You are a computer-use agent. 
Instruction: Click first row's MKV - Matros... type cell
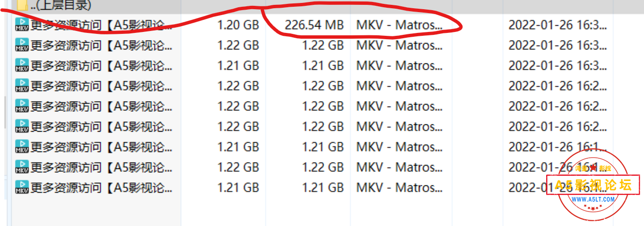click(x=399, y=25)
